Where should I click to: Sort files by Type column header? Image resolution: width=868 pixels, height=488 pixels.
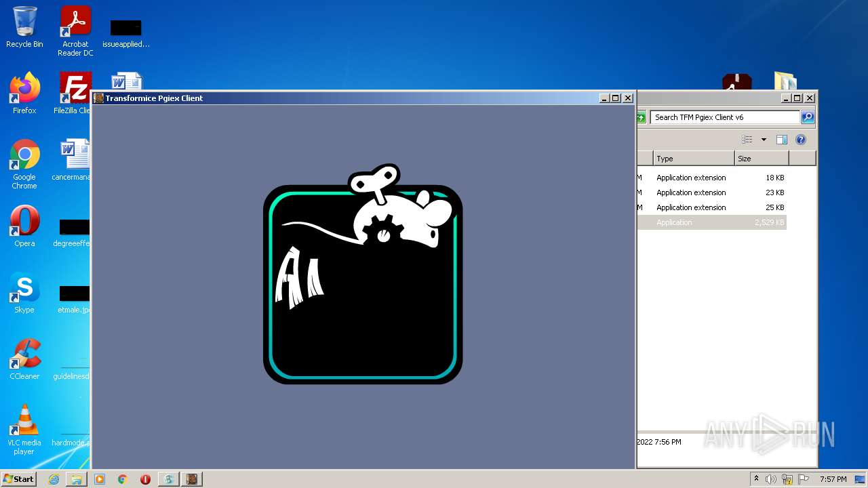coord(694,159)
